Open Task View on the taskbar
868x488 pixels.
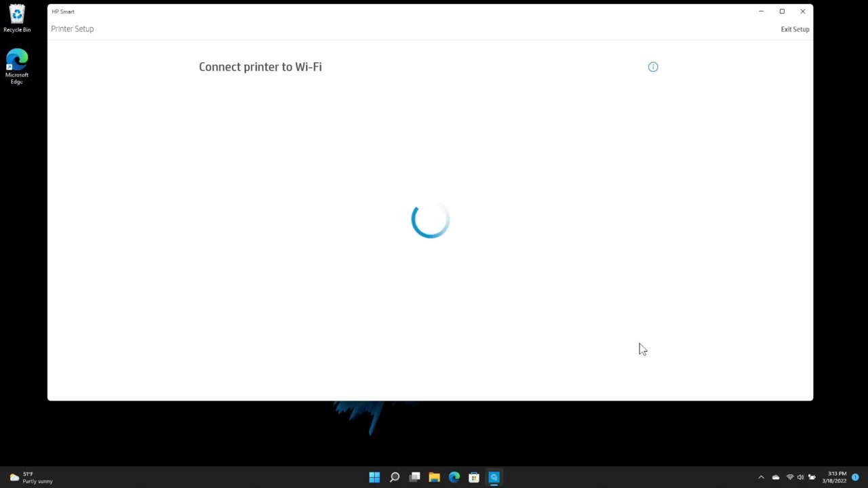(414, 477)
